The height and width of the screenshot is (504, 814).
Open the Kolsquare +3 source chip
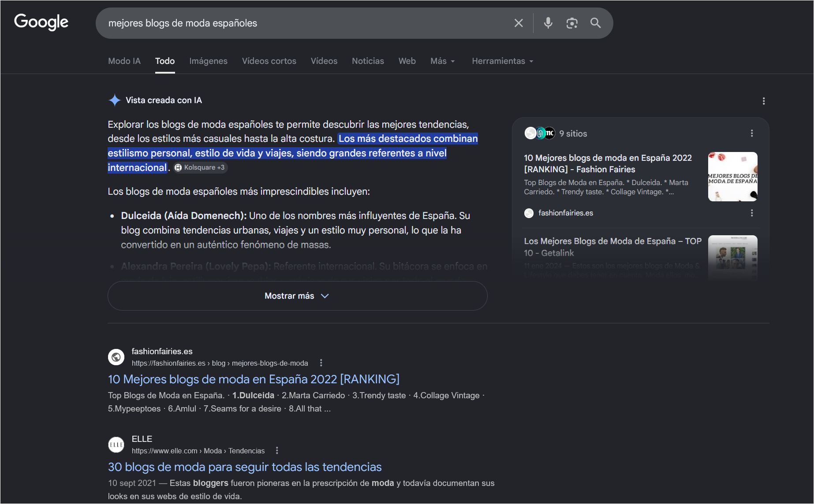pos(200,167)
